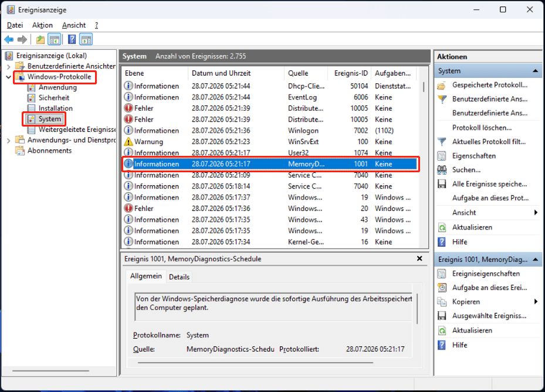
Task: Click the preview pane horizontal scrollbar
Action: tap(255, 363)
